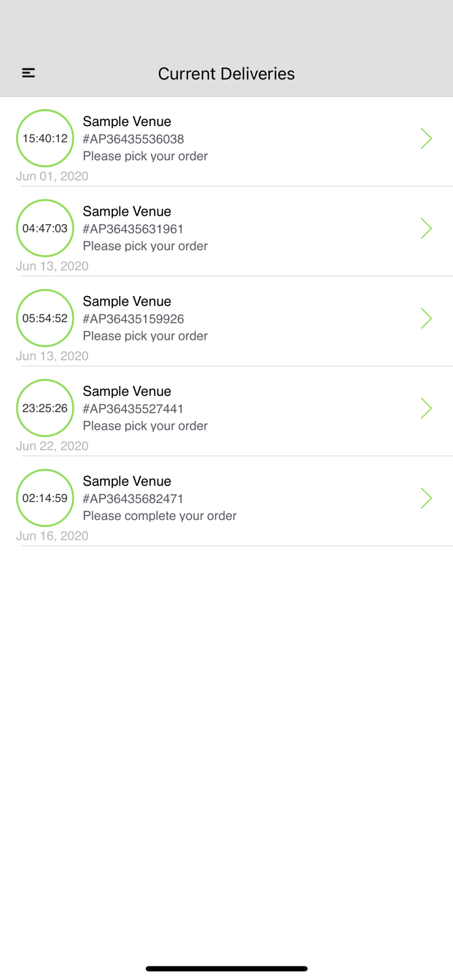Tap the 05:54:52 timer circle

pos(45,318)
